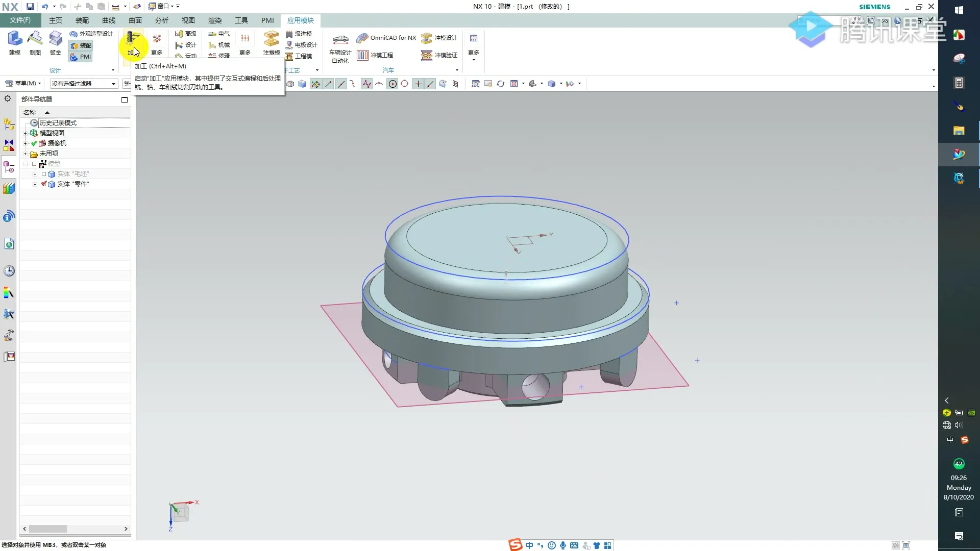
Task: Open the 没有选择过滤器 selection filter dropdown
Action: point(84,84)
